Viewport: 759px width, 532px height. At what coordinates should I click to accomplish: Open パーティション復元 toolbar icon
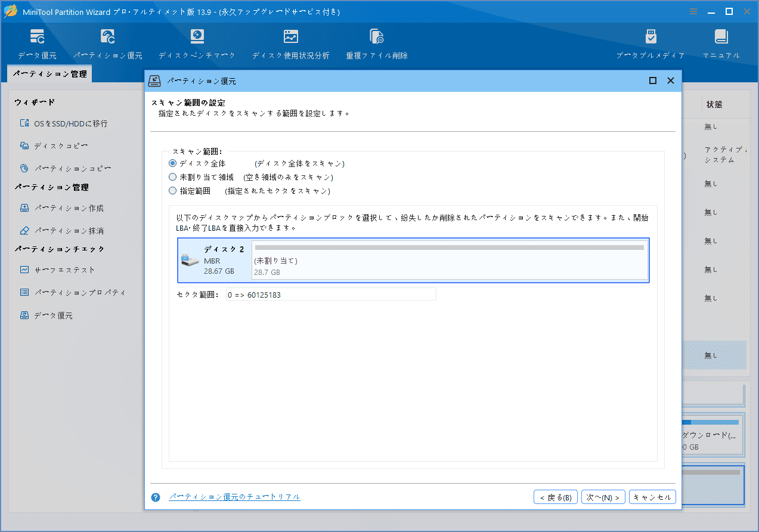click(108, 44)
